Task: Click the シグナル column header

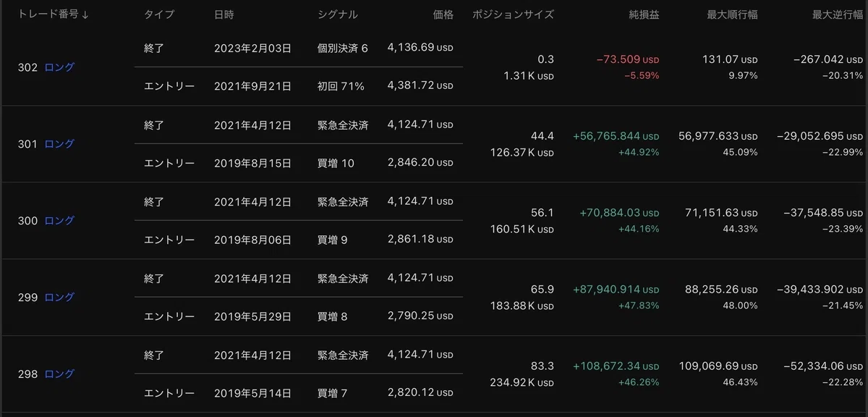Action: 338,14
